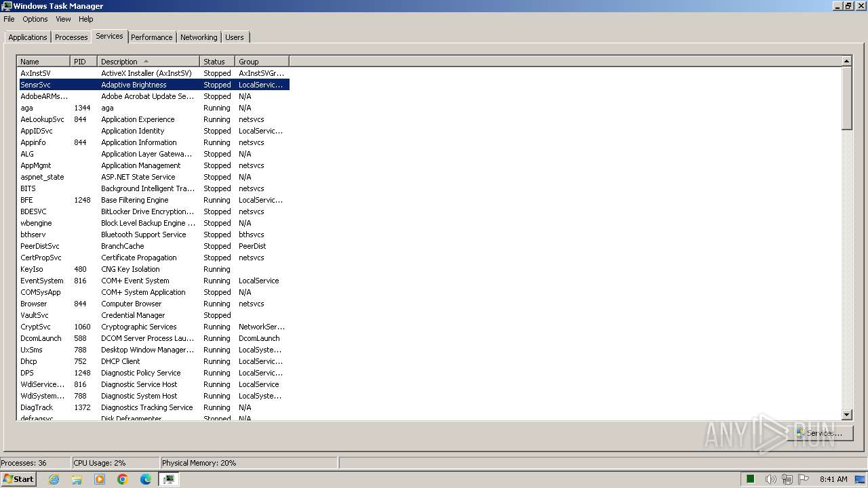
Task: Open the File menu
Action: pos(9,19)
